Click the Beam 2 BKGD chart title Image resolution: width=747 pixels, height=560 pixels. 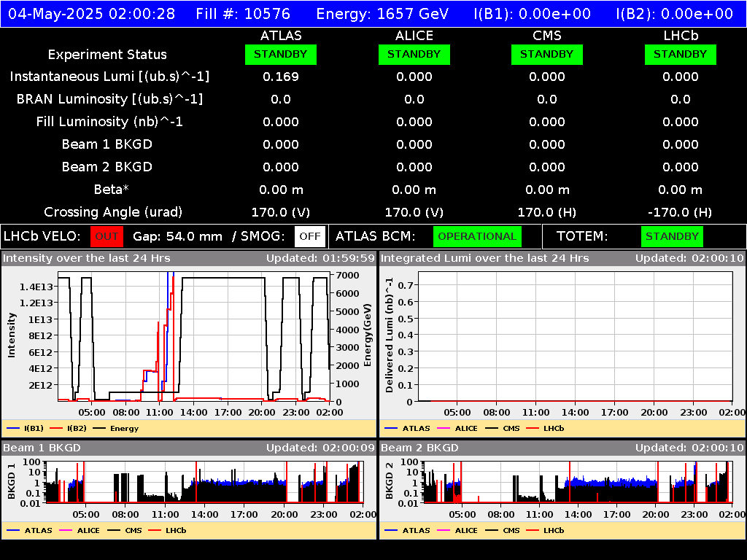pyautogui.click(x=419, y=448)
